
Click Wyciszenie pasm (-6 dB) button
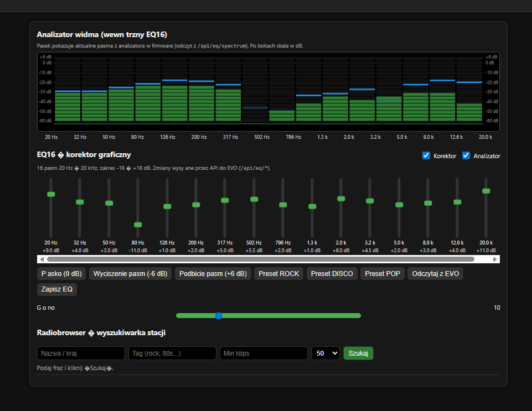[130, 274]
